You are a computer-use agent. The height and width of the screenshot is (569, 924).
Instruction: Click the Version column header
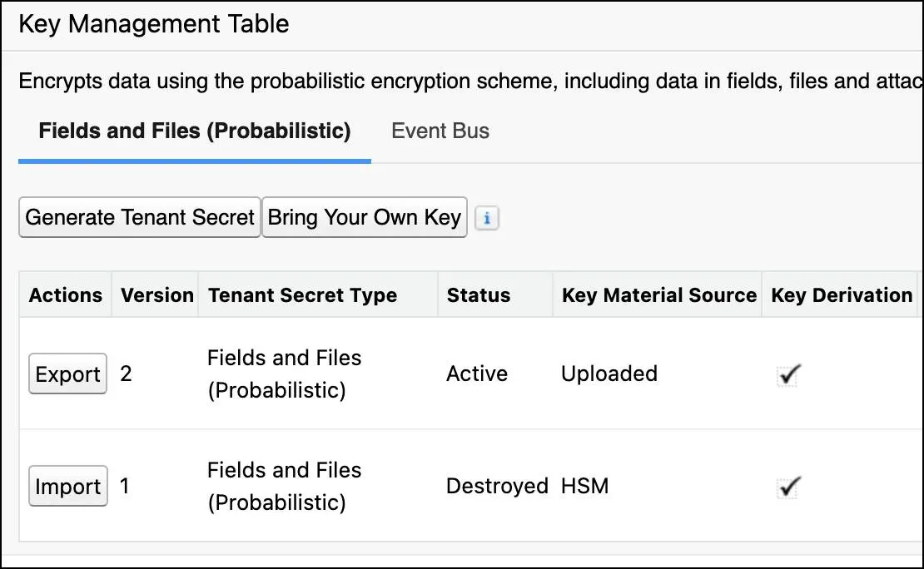click(x=155, y=294)
